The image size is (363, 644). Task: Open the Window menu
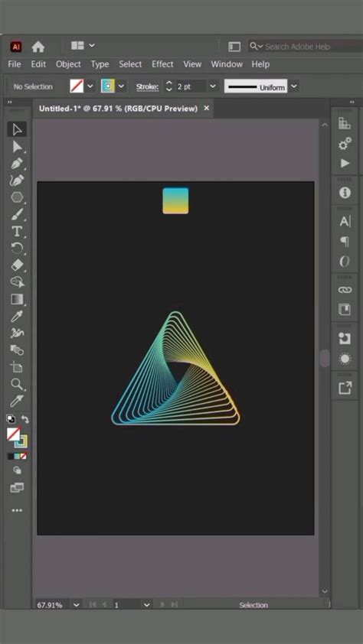coord(227,64)
